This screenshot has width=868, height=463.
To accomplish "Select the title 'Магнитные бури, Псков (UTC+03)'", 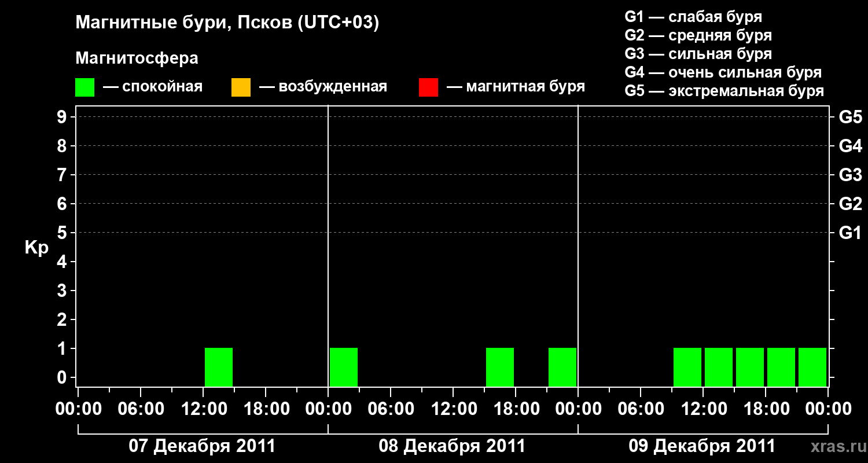I will pyautogui.click(x=227, y=23).
